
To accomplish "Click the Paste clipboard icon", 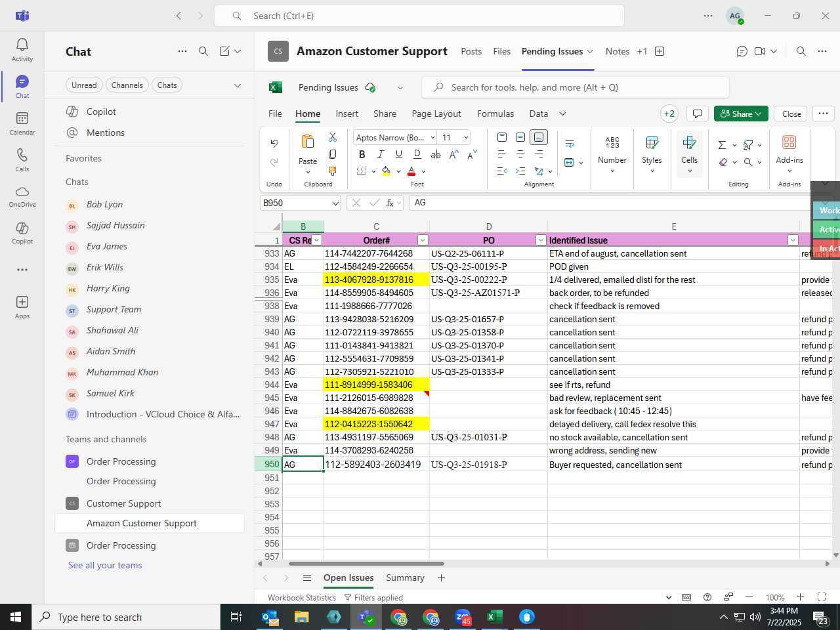I will [307, 141].
